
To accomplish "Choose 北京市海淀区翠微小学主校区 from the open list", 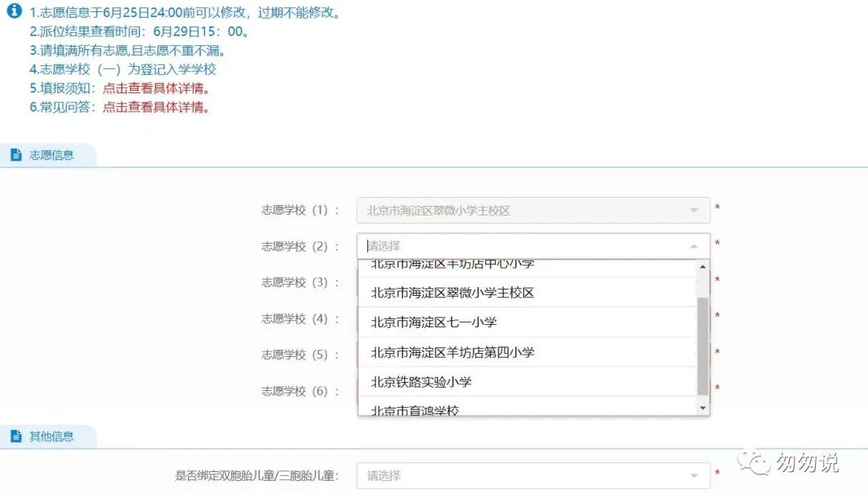I will (527, 292).
